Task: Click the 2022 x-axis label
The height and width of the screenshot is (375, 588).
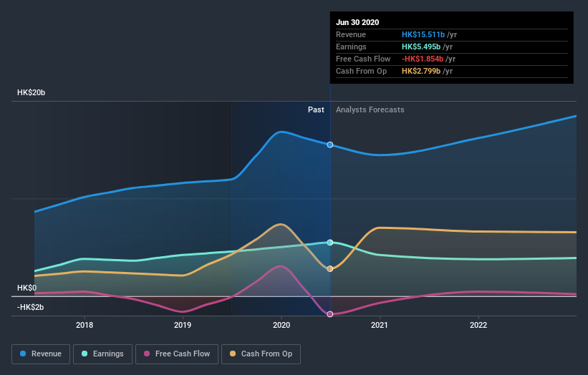Action: point(478,325)
